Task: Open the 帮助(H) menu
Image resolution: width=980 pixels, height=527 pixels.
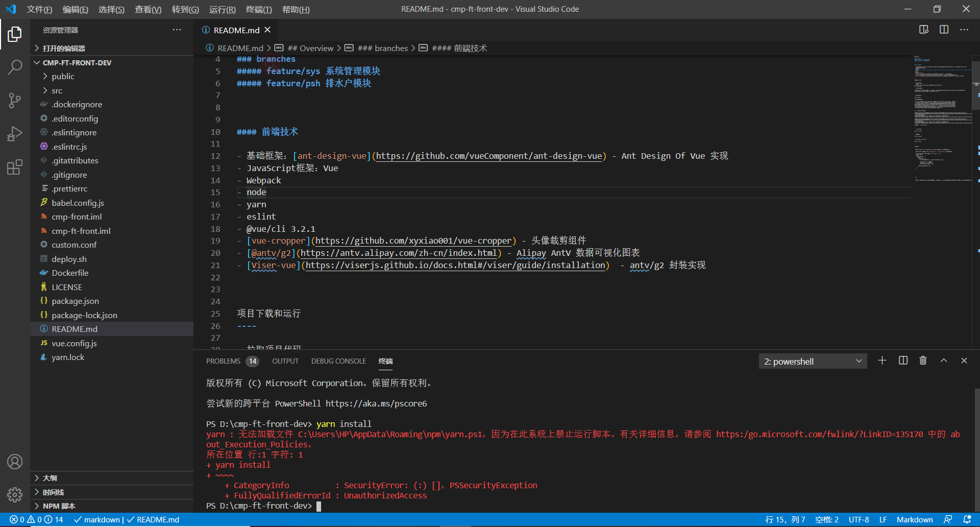Action: coord(296,9)
